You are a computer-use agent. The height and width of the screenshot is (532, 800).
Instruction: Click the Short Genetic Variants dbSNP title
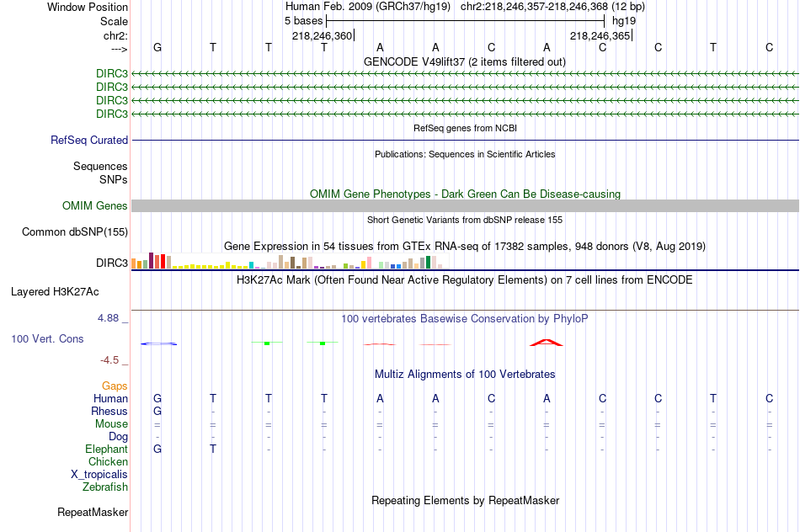(x=465, y=220)
